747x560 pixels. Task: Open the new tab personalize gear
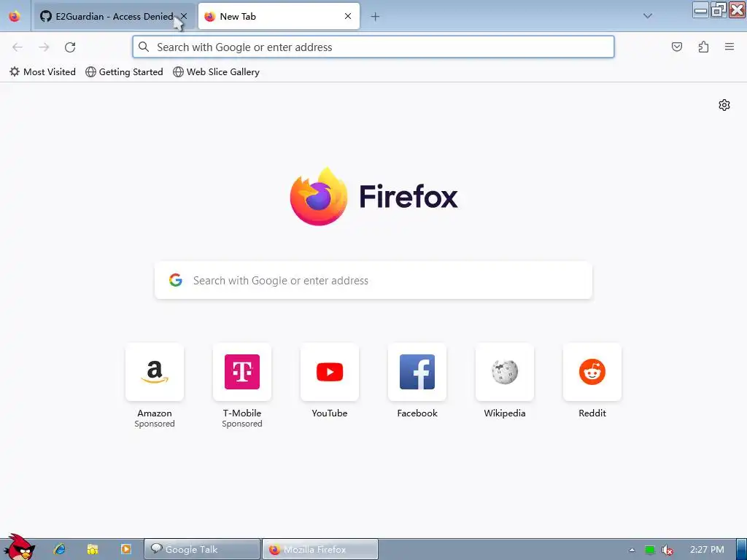point(724,105)
